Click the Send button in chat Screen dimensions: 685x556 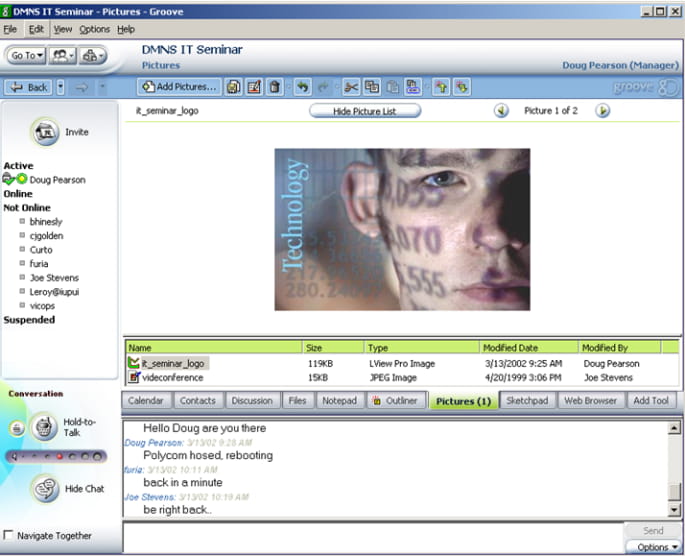pos(652,531)
